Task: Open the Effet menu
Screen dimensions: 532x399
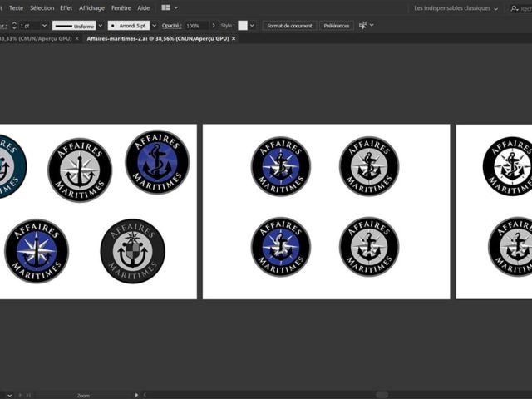Action: 66,7
